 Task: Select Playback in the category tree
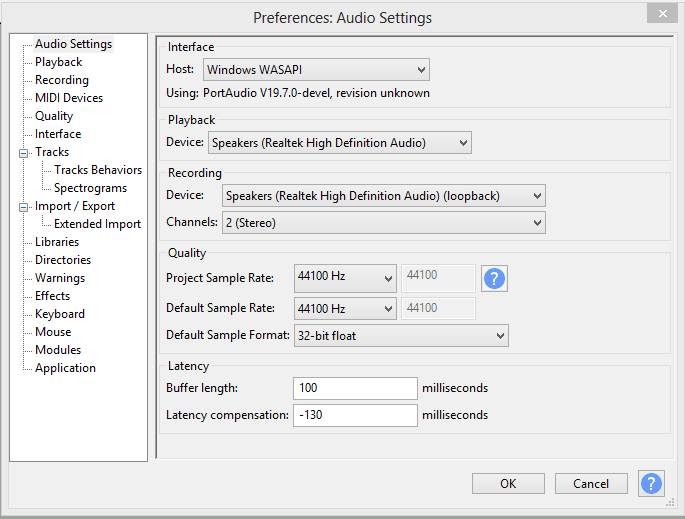pyautogui.click(x=59, y=62)
